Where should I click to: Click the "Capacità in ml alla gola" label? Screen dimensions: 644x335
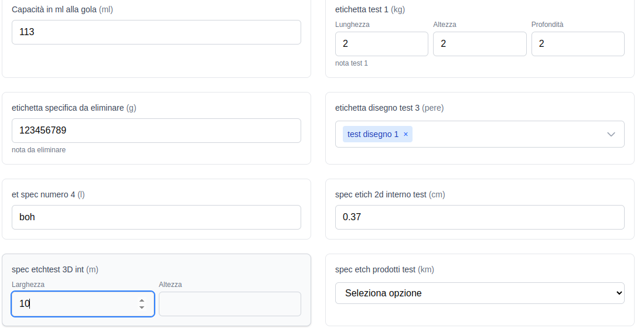coord(54,9)
